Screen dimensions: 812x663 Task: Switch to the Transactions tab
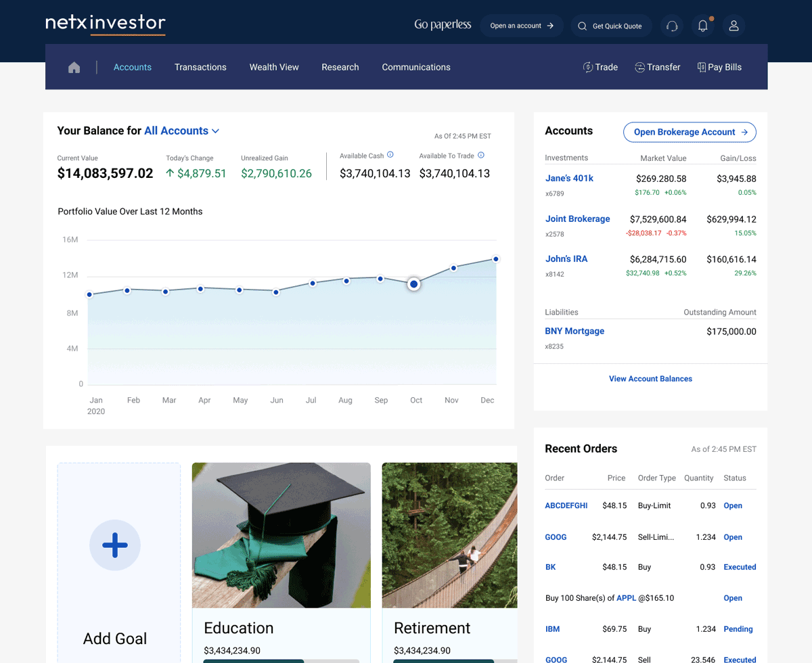(x=200, y=67)
